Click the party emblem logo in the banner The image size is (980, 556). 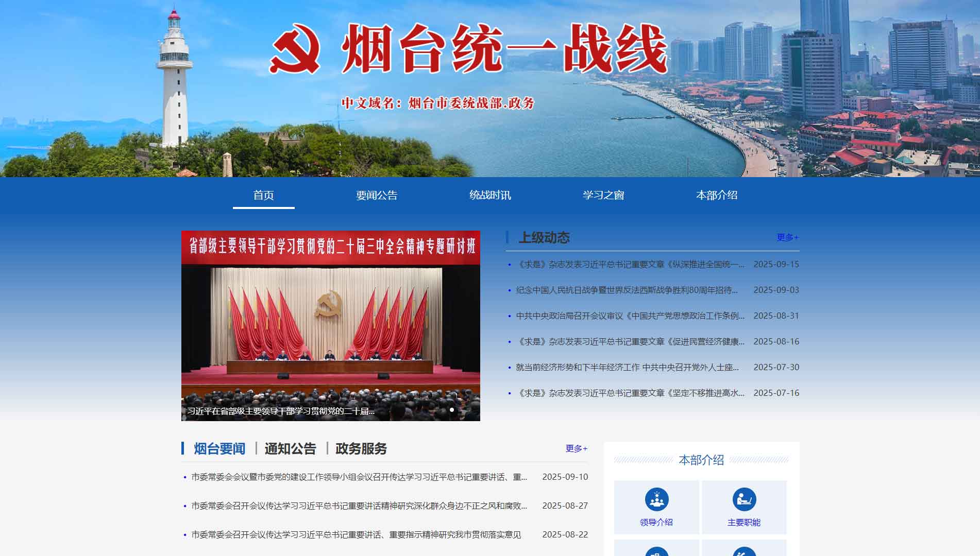295,48
